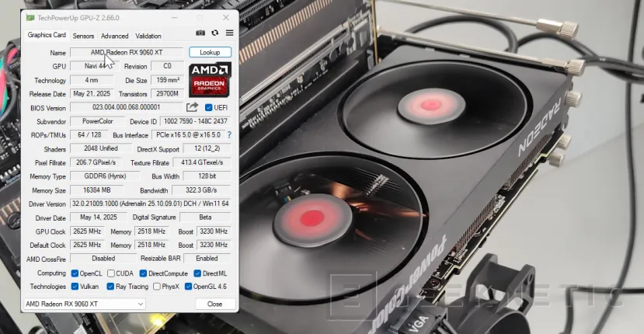This screenshot has height=334, width=644.
Task: Click the Revision value C0
Action: 167,66
